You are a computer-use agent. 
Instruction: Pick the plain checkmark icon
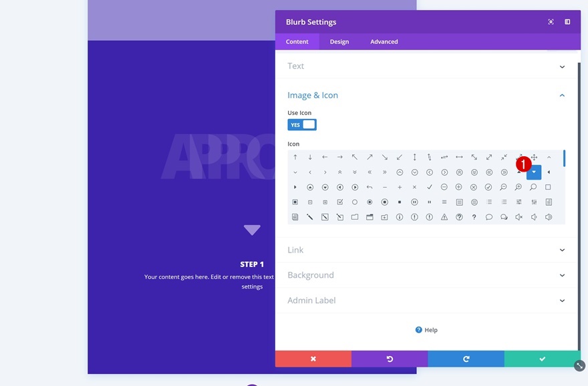click(430, 187)
